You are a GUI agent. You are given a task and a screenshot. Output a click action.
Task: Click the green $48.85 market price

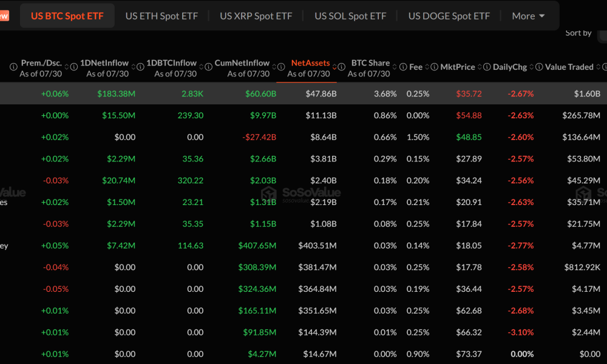(x=469, y=137)
